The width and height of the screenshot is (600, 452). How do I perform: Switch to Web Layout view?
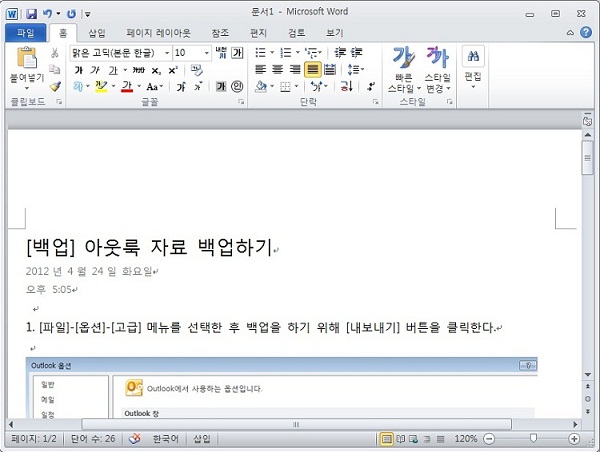414,439
